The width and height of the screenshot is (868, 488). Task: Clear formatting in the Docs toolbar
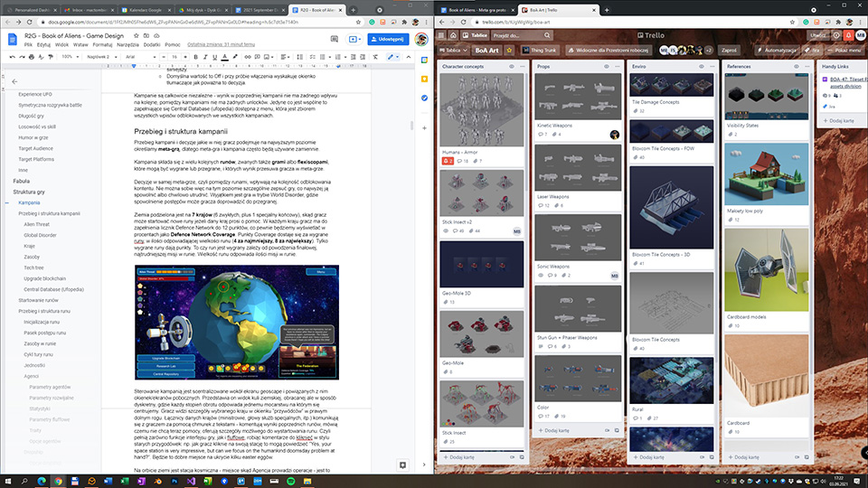point(375,57)
